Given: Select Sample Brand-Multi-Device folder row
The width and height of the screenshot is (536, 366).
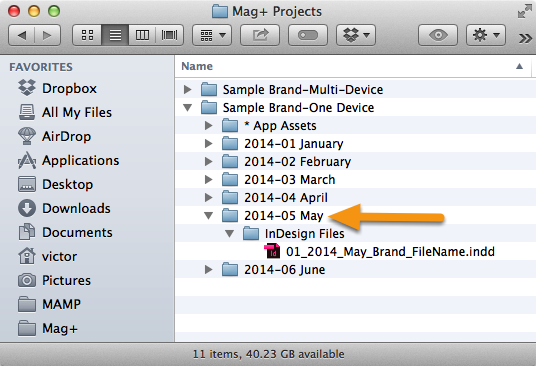Looking at the screenshot, I should tap(356, 90).
